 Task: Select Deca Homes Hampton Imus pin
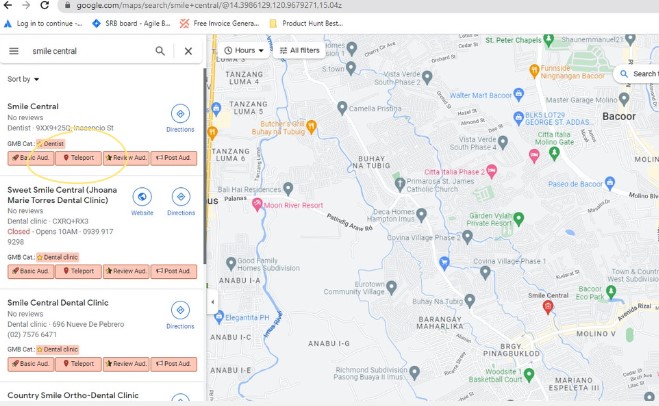tap(421, 215)
